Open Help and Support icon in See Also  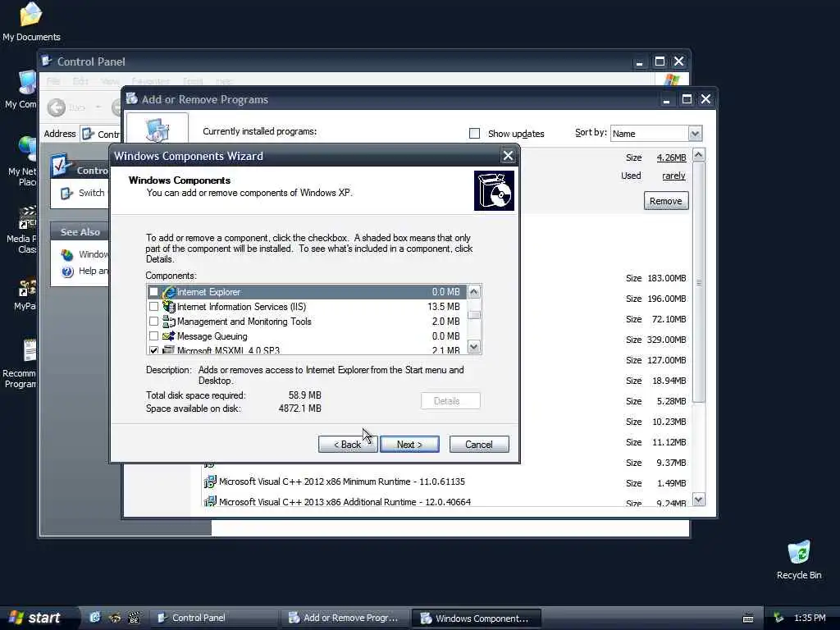click(67, 272)
